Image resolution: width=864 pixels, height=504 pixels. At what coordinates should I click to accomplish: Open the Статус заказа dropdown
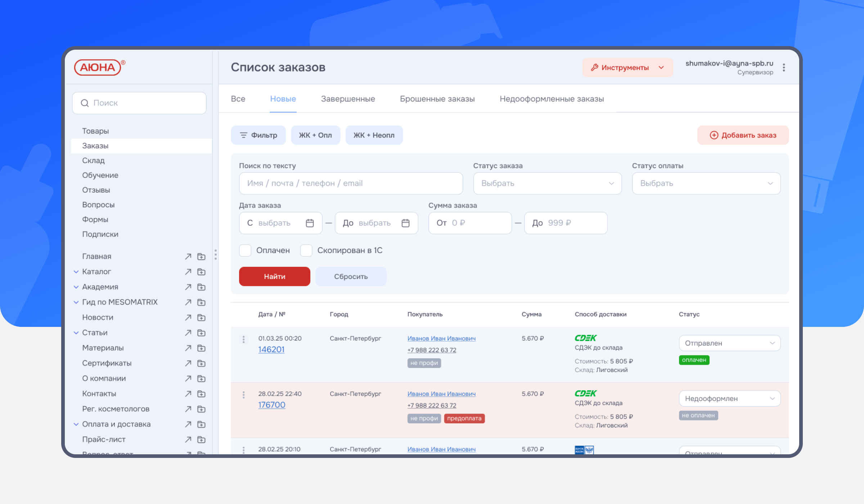coord(547,184)
